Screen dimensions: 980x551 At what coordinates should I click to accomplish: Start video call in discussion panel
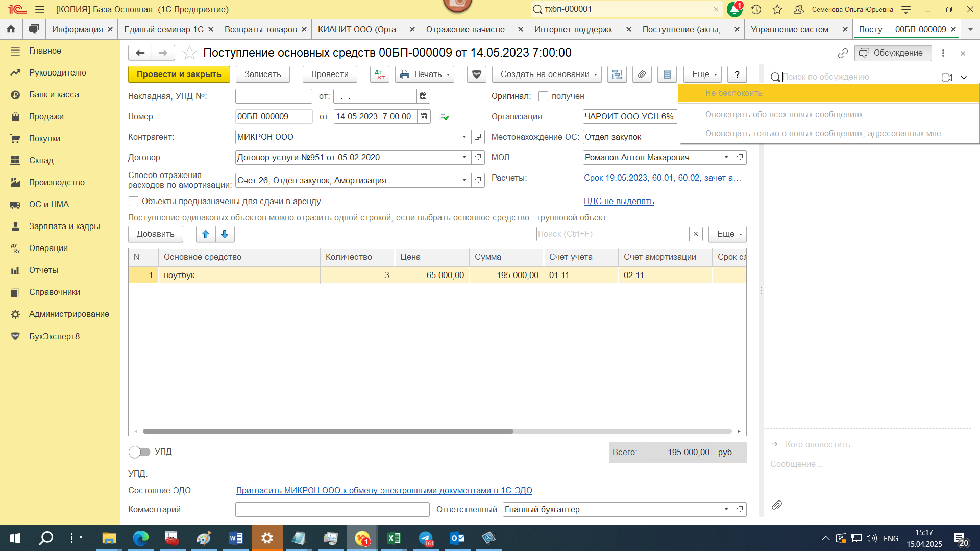pos(947,77)
